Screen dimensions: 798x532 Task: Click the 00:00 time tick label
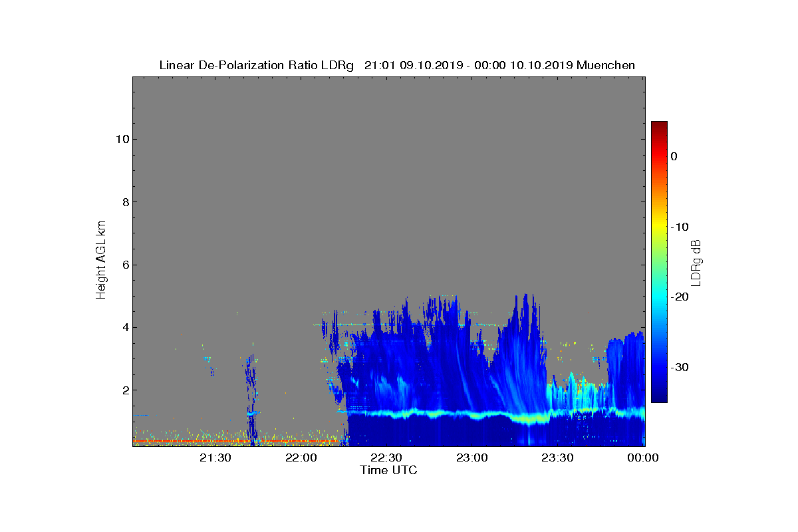(644, 458)
